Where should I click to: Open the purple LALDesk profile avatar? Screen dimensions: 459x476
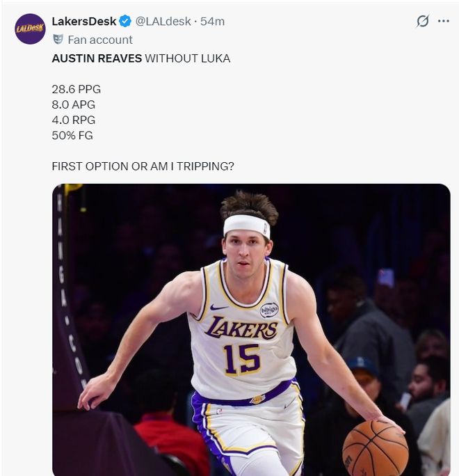click(30, 29)
